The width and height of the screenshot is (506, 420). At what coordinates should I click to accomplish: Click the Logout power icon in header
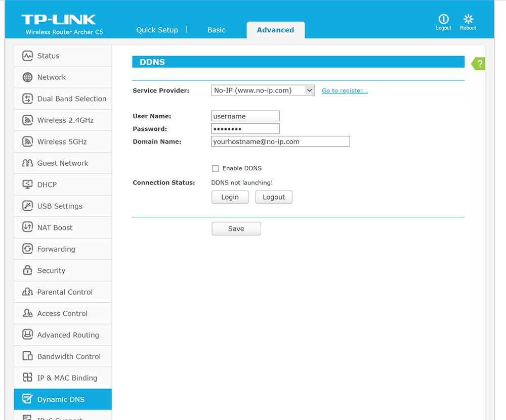pyautogui.click(x=443, y=19)
